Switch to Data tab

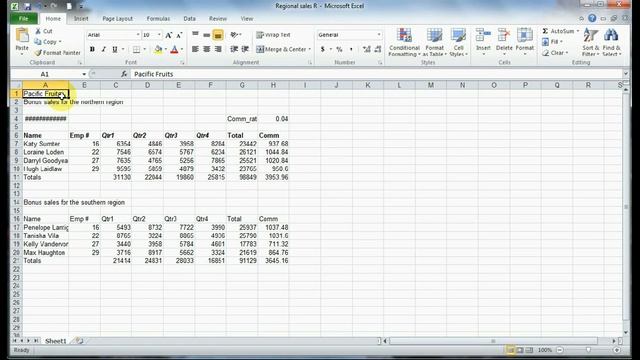189,18
